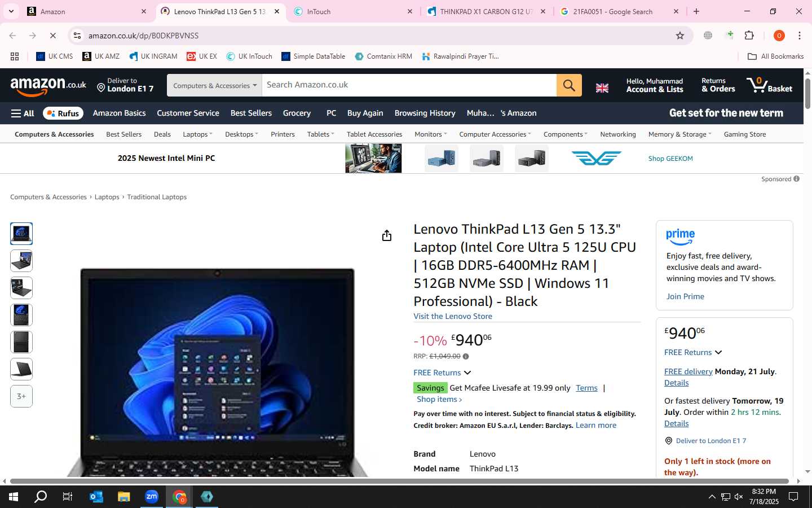The width and height of the screenshot is (812, 508).
Task: Open the Terms link for Mcafee offer
Action: pyautogui.click(x=586, y=388)
